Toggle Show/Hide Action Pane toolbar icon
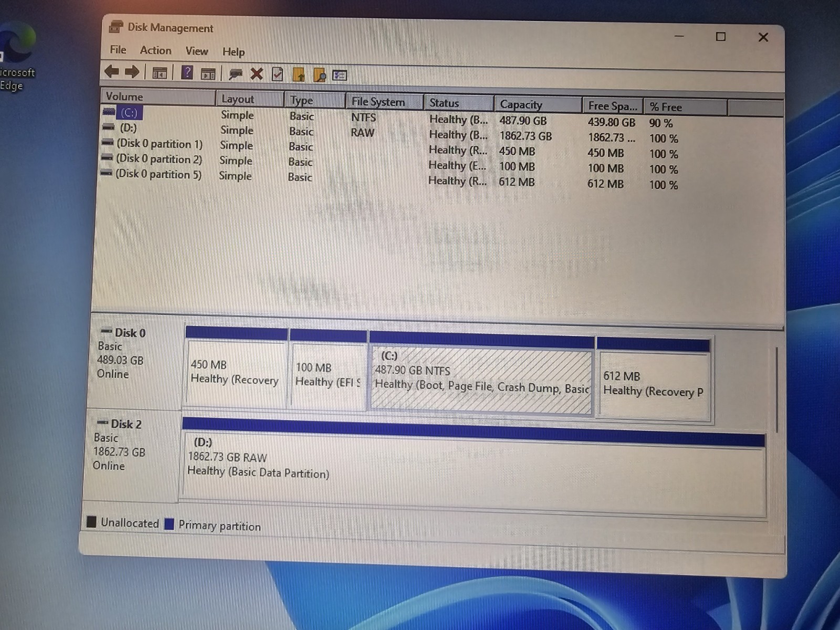Viewport: 840px width, 630px height. tap(208, 74)
